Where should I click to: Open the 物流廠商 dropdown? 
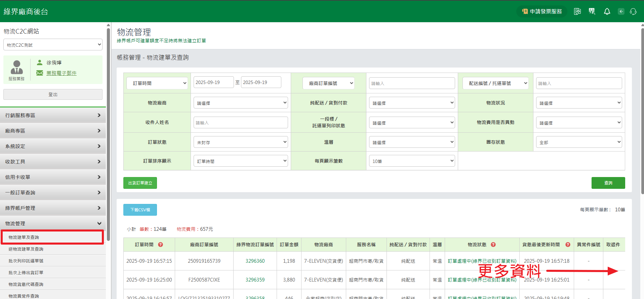[x=241, y=103]
